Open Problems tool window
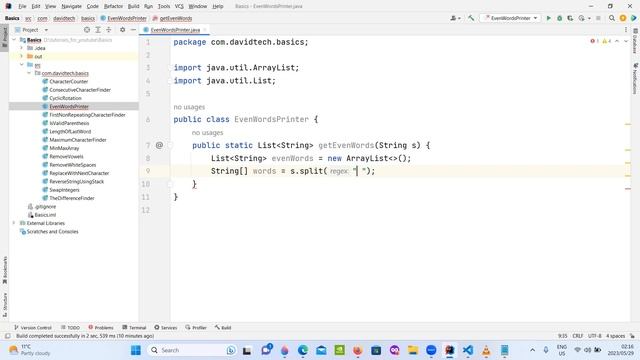This screenshot has width=640, height=360. (x=101, y=327)
